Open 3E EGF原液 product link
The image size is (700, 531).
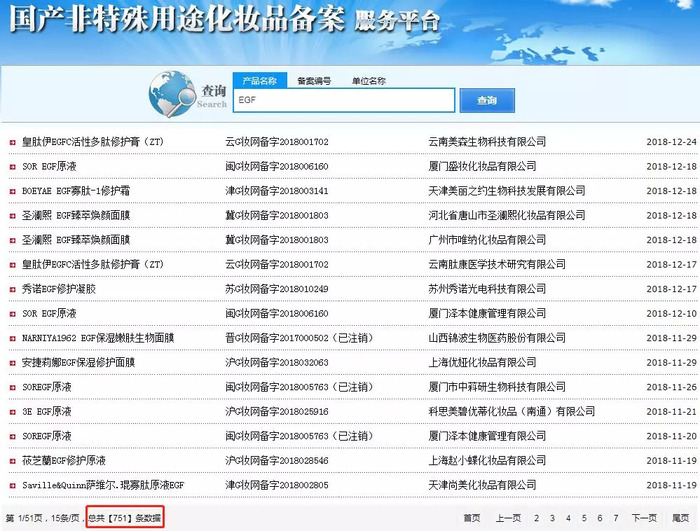[46, 412]
